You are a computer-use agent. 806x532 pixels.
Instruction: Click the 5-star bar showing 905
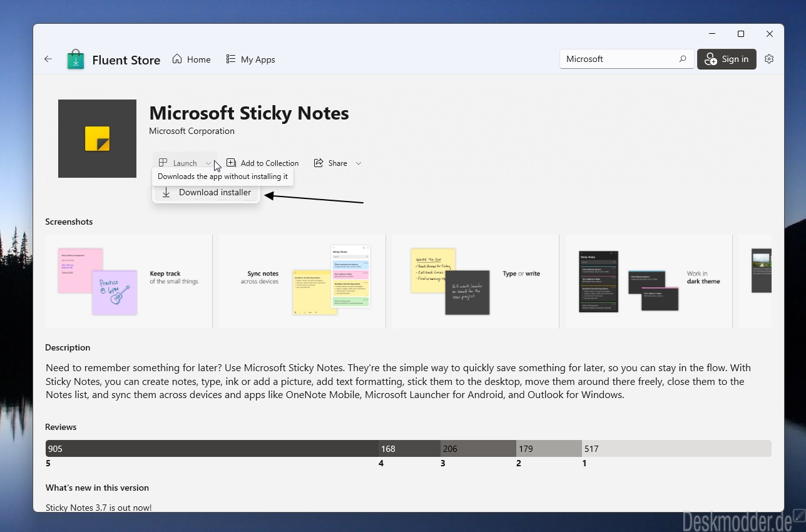click(x=212, y=448)
